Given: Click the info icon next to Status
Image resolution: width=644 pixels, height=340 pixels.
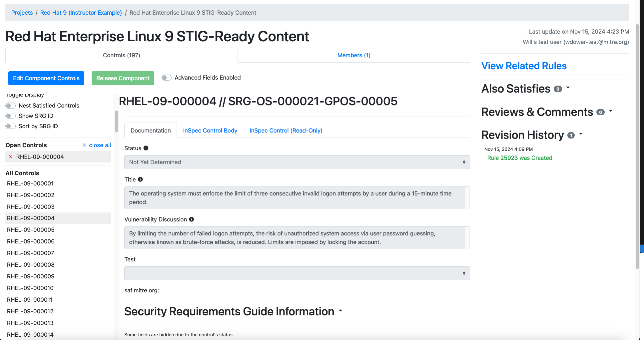Looking at the screenshot, I should click(x=146, y=148).
